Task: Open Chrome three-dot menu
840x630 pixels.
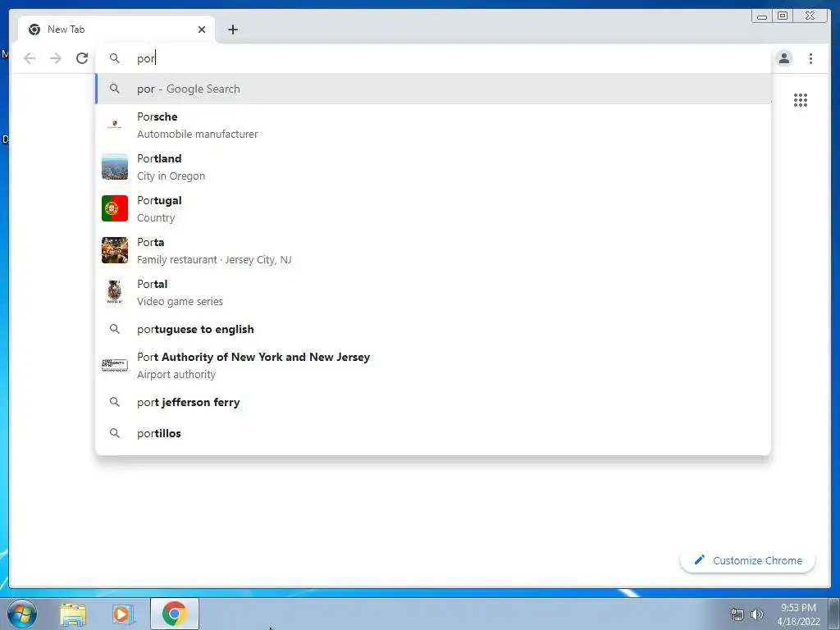Action: tap(810, 58)
